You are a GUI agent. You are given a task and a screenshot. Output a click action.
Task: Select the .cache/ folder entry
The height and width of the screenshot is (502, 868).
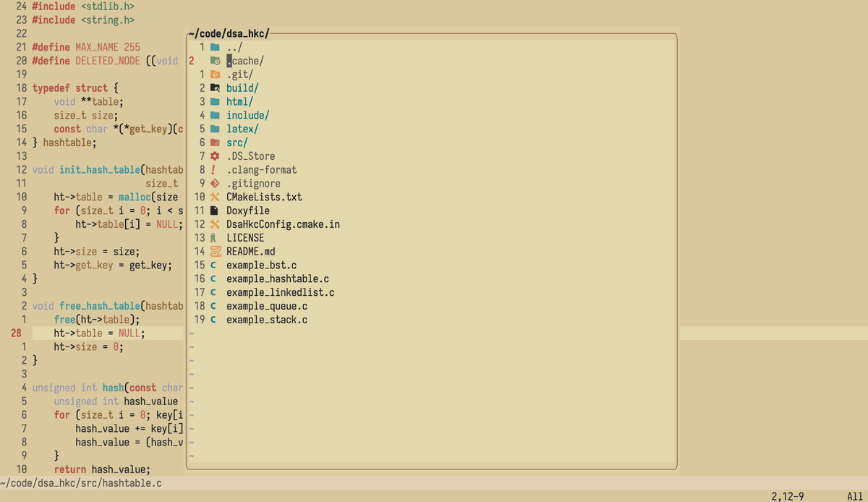pos(244,61)
